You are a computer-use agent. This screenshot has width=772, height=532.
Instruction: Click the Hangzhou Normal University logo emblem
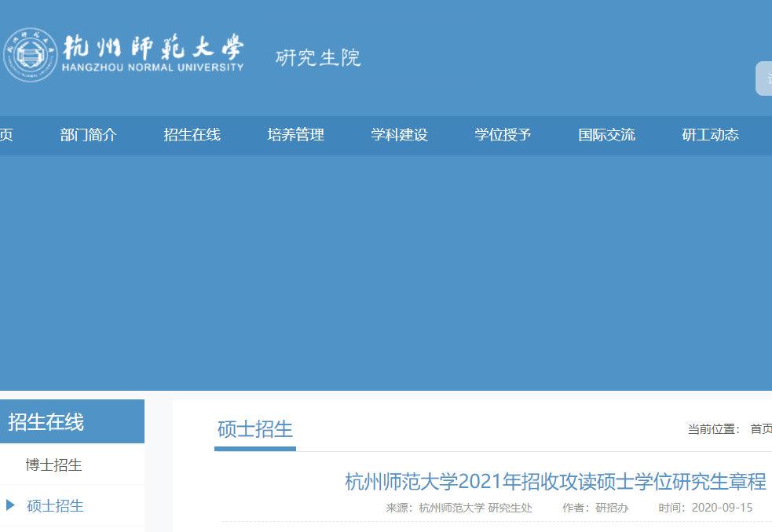pos(30,53)
